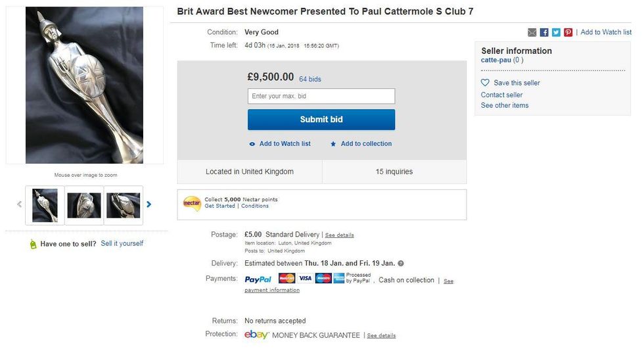Share listing on Twitter

click(x=556, y=32)
